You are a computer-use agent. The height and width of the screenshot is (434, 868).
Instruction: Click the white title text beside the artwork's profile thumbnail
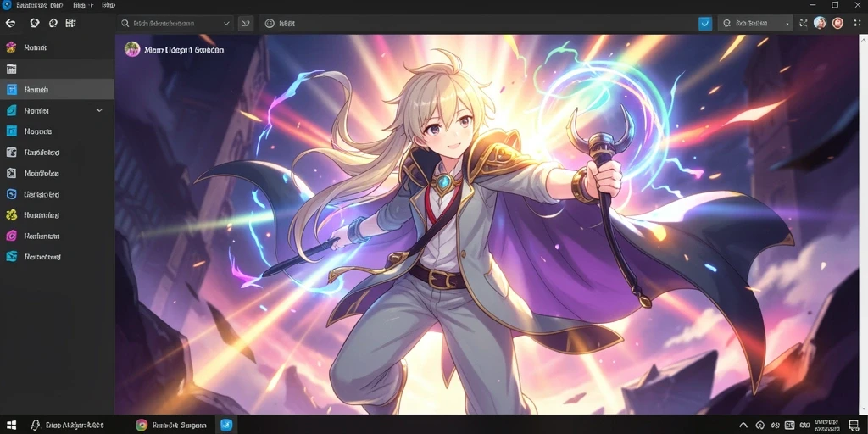coord(184,50)
